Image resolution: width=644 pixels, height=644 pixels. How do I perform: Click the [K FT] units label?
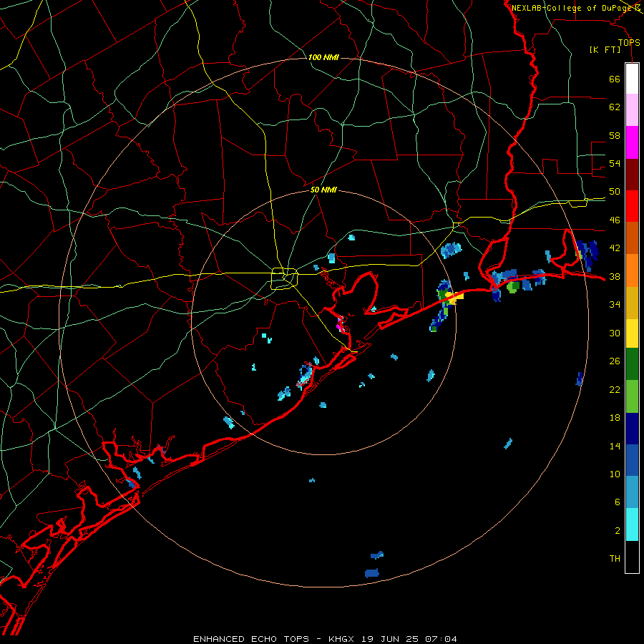tap(605, 50)
